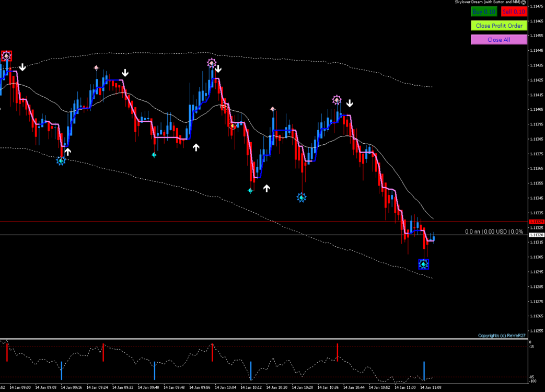Click the 14 Jan 10:04 time label
545x392 pixels.
[226, 387]
